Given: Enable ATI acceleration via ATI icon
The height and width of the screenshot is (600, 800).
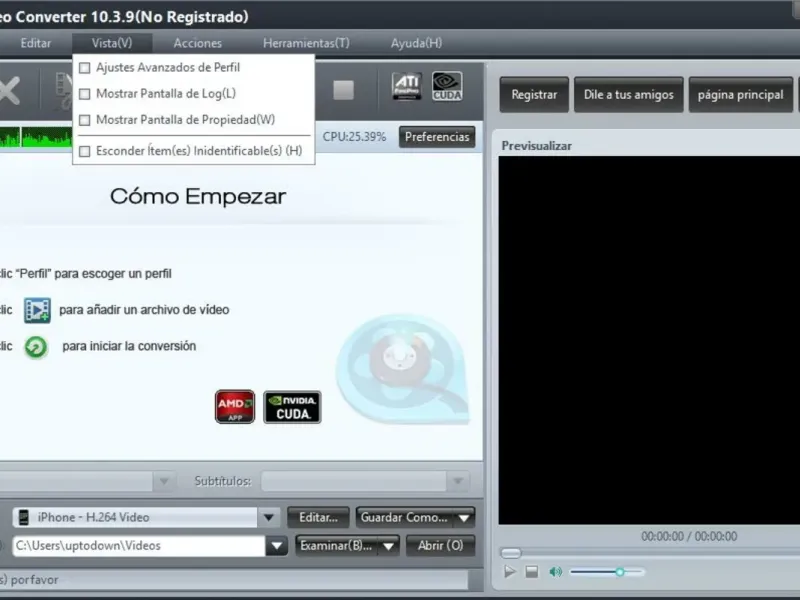Looking at the screenshot, I should 407,86.
